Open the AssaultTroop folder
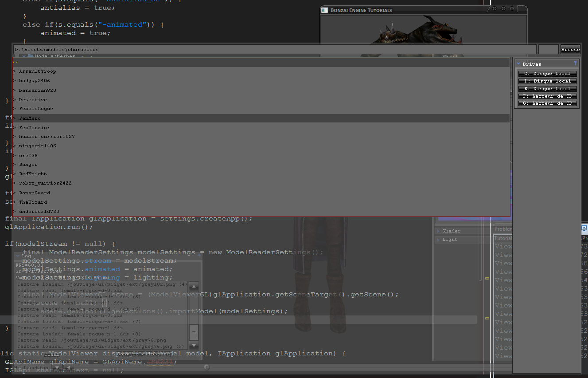 [37, 71]
